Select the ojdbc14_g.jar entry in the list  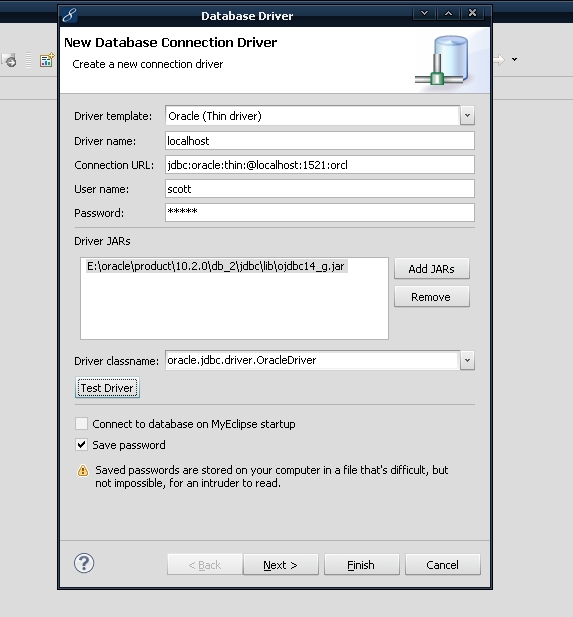216,266
